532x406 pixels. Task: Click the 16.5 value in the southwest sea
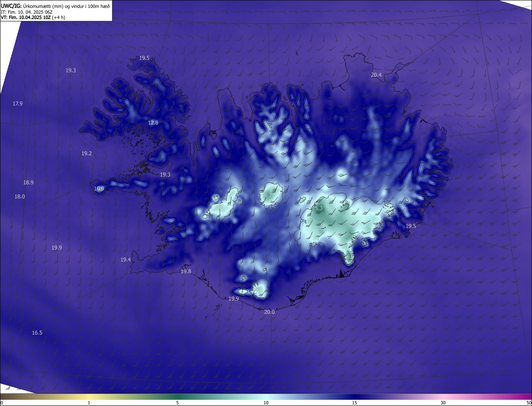pyautogui.click(x=37, y=333)
